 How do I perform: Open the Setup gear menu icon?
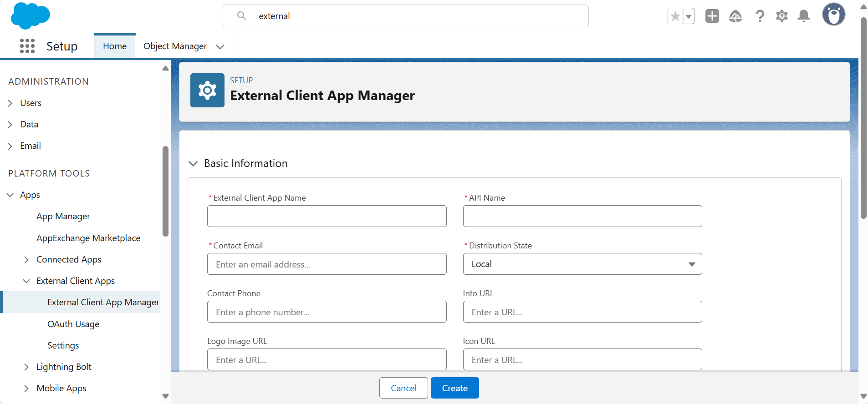coord(781,16)
